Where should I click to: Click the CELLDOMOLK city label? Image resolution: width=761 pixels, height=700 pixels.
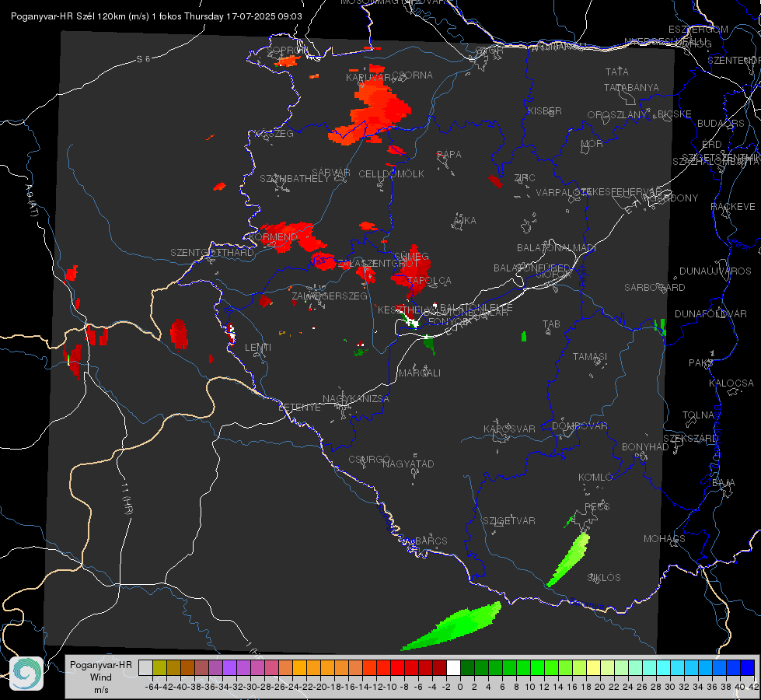point(391,174)
